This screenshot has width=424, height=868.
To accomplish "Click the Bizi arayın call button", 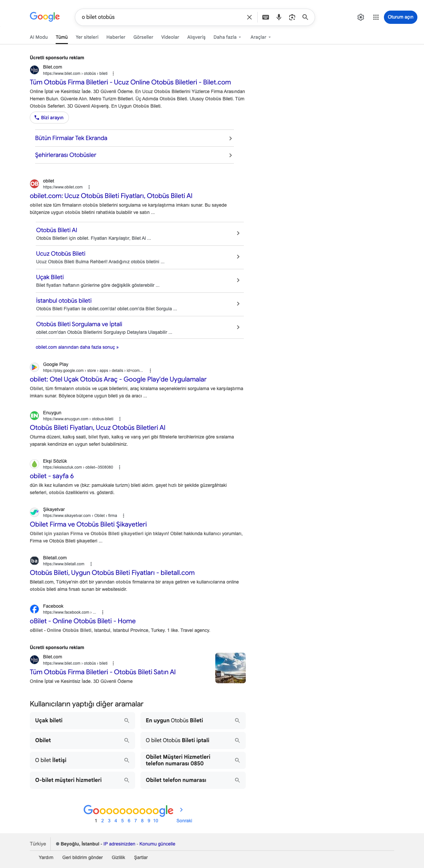I will [x=49, y=118].
